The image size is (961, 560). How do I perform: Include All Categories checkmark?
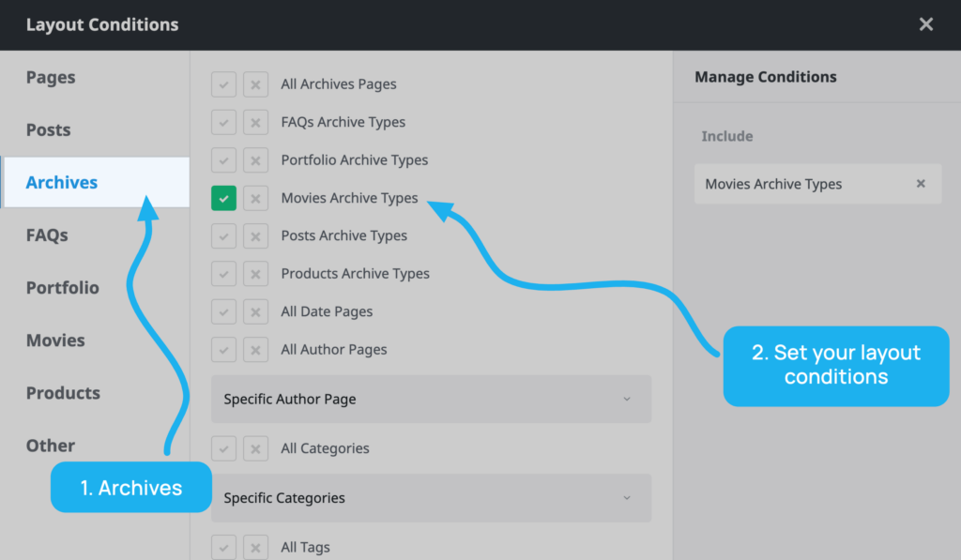click(223, 448)
